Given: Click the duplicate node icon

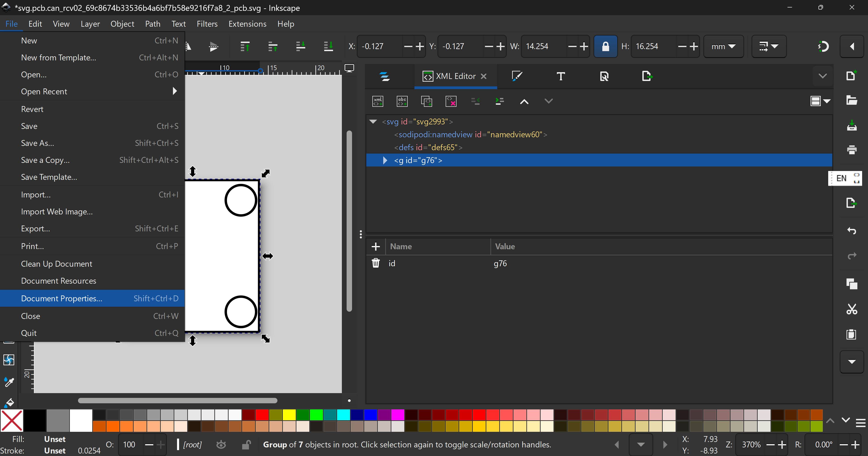Looking at the screenshot, I should (426, 101).
